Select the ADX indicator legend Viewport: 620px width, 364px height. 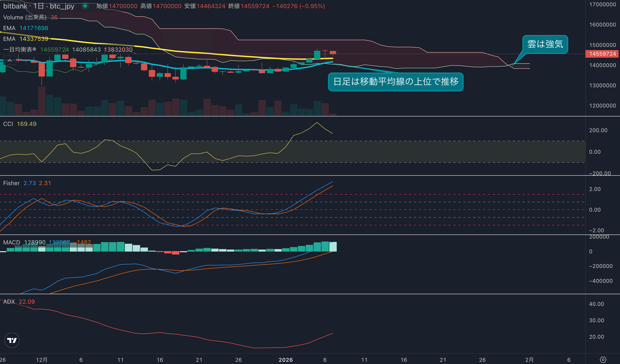pos(9,302)
